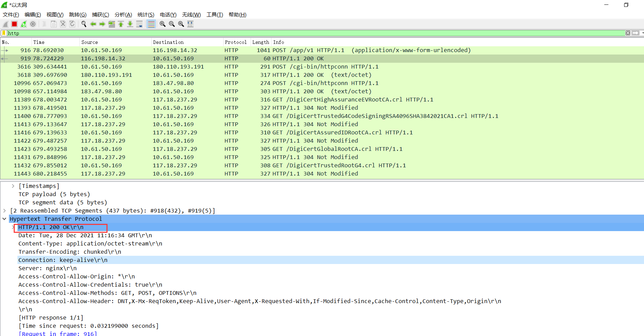This screenshot has width=644, height=336.
Task: Jump to the first packet
Action: point(121,24)
